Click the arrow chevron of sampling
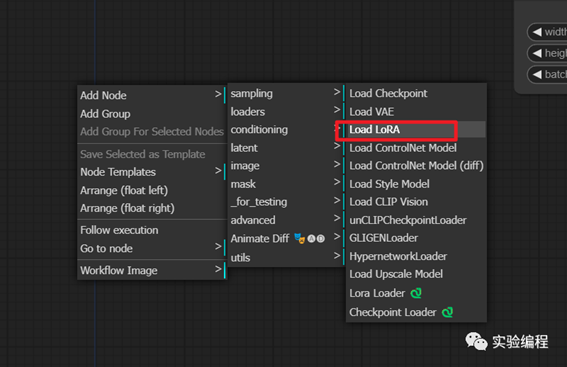The width and height of the screenshot is (567, 367). pyautogui.click(x=337, y=92)
